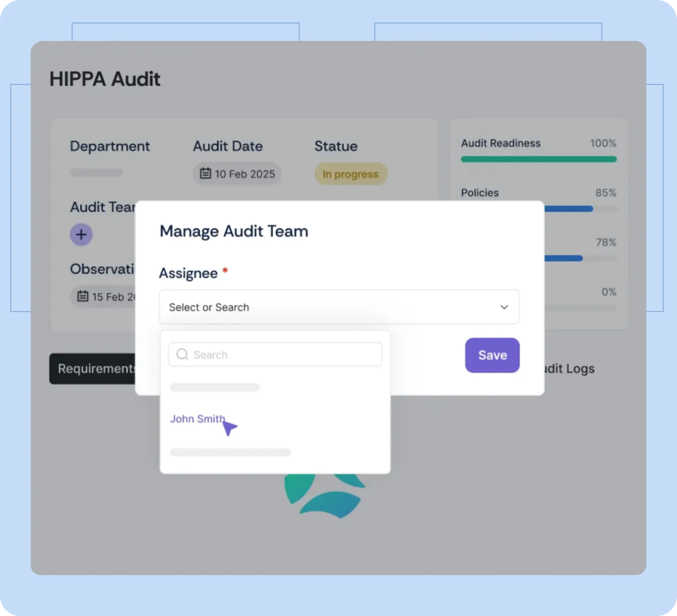Click the 10 Feb 2025 audit date chip
The height and width of the screenshot is (616, 677).
coord(244,174)
